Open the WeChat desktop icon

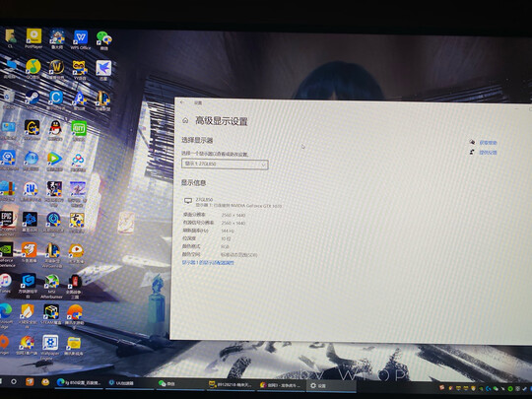[103, 40]
